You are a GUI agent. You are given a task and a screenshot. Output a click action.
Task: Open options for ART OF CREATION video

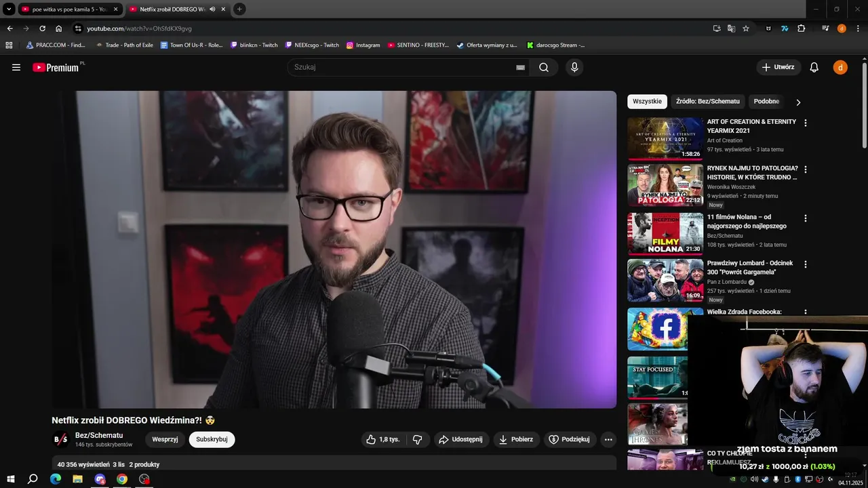(x=806, y=123)
